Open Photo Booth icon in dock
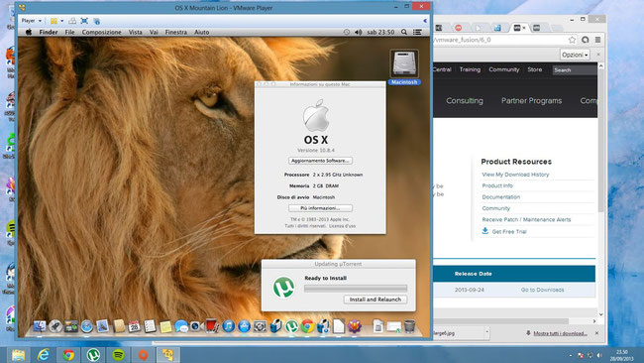644x363 pixels. point(212,326)
